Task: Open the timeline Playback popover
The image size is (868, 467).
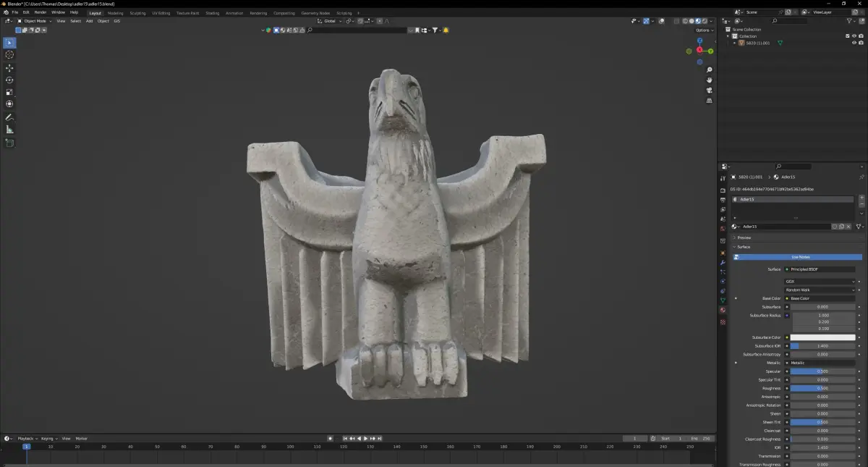Action: pyautogui.click(x=27, y=438)
